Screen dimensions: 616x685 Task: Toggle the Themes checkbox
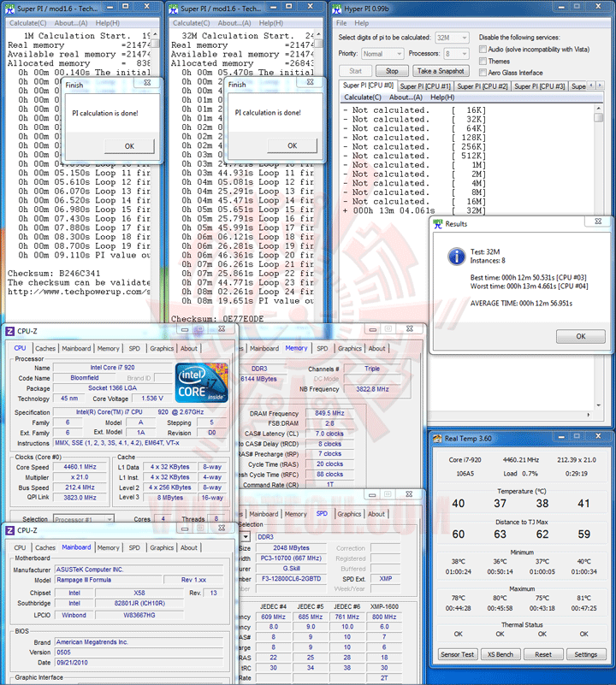[483, 61]
